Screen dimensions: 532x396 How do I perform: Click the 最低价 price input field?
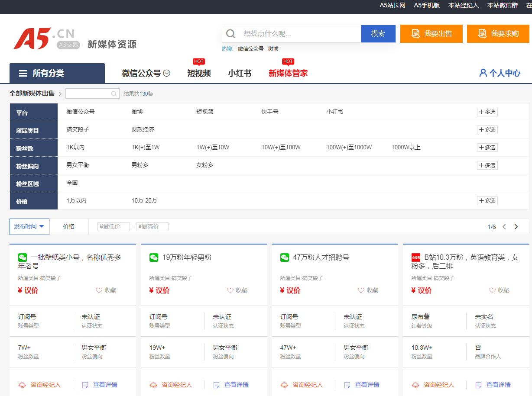pos(114,227)
